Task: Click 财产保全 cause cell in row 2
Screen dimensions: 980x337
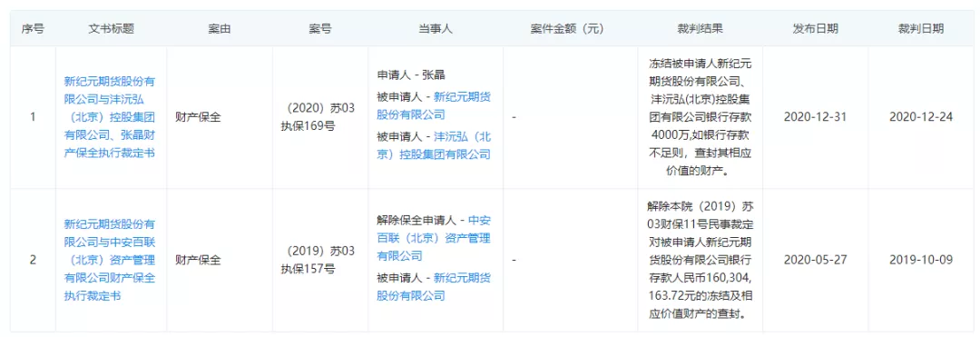Action: pyautogui.click(x=198, y=260)
